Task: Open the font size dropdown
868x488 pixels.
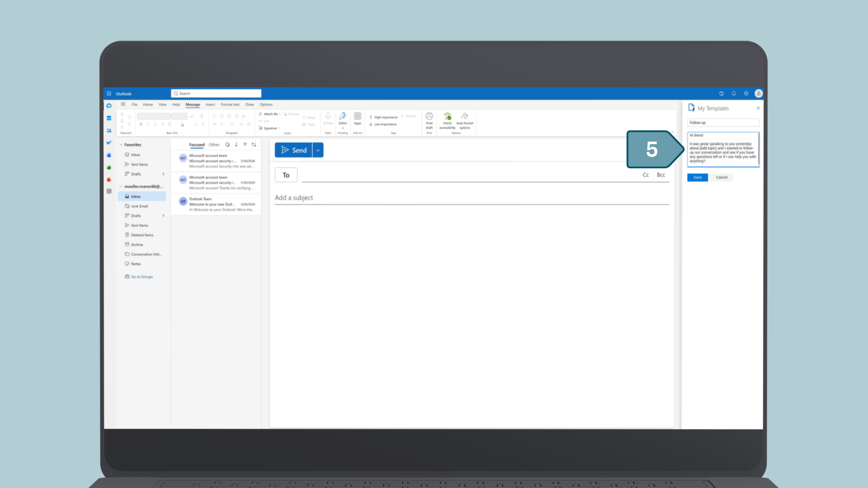Action: (x=179, y=116)
